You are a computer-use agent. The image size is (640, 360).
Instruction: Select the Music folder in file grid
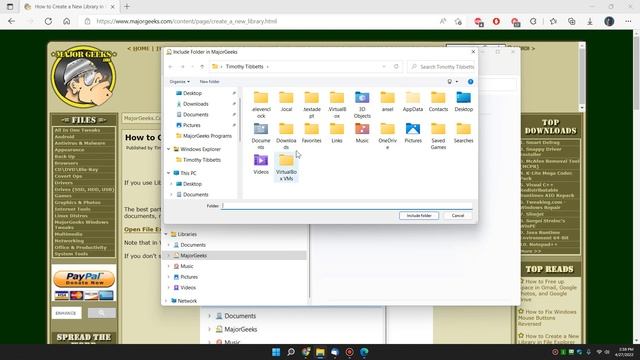(362, 133)
